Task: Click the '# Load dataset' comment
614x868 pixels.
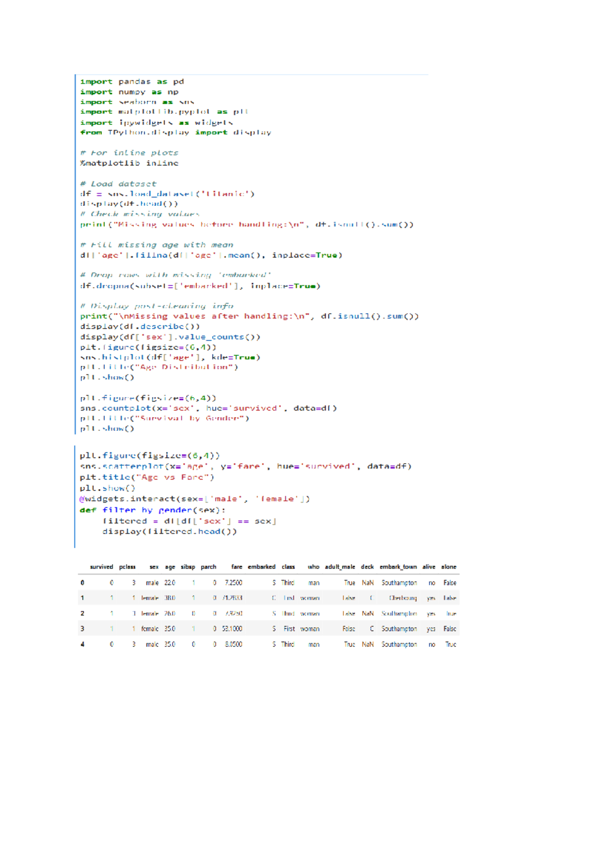Action: (x=118, y=183)
